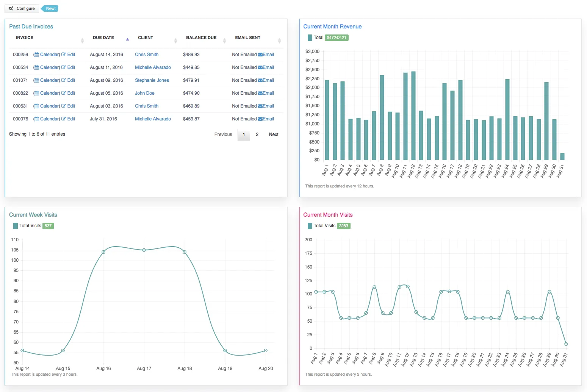Click Next in the invoices pagination
Viewport: 587px width, 392px height.
pos(274,134)
